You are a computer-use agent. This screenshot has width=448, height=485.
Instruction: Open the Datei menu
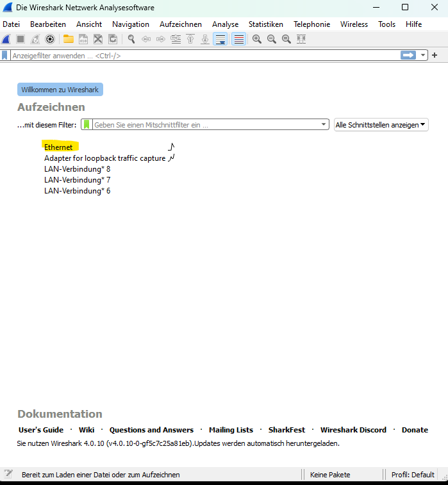pos(11,24)
